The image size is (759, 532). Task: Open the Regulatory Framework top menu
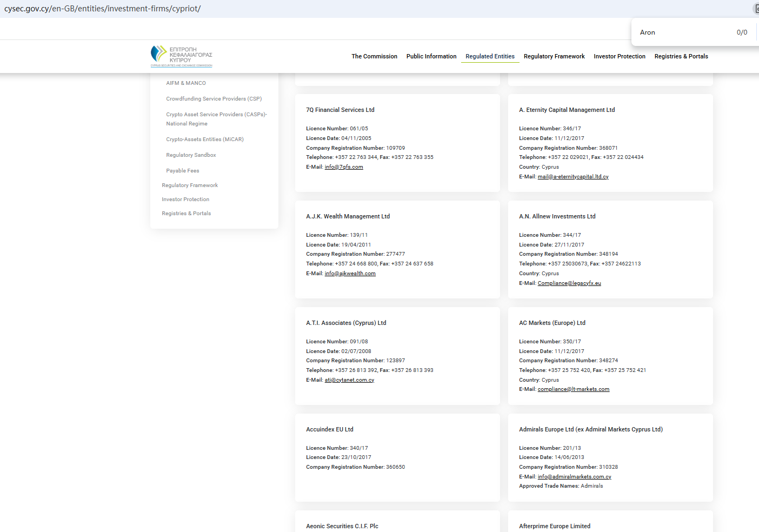tap(554, 56)
